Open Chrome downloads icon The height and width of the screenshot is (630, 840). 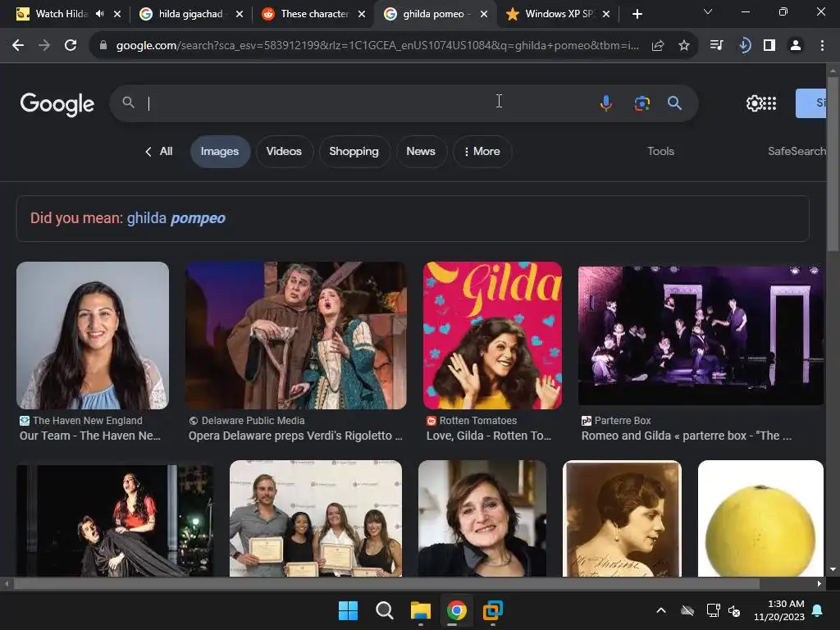click(x=744, y=46)
